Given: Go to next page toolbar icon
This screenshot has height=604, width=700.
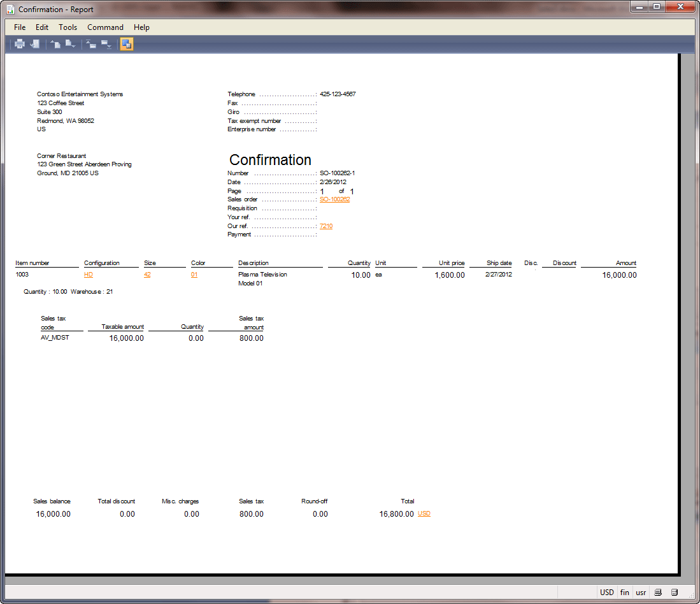Looking at the screenshot, I should pos(71,44).
